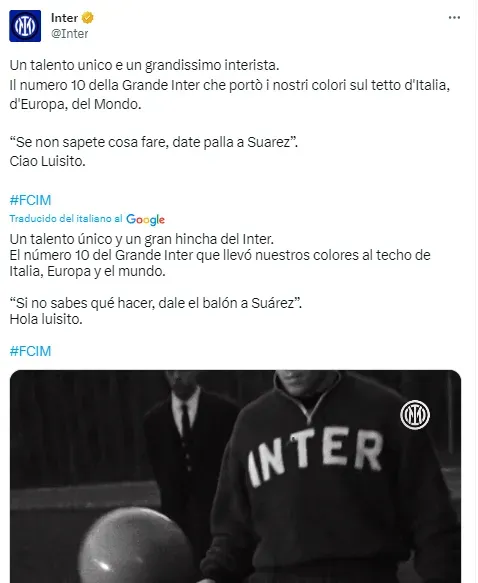The height and width of the screenshot is (583, 478).
Task: Click the 'Ciao Luisito.' line
Action: 48,161
